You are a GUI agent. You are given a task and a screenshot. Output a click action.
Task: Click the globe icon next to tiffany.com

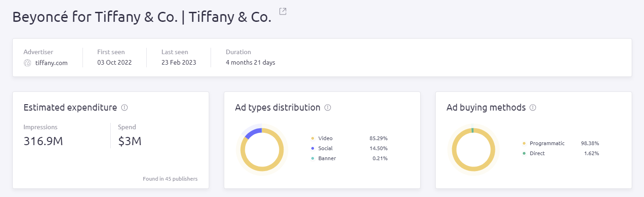pyautogui.click(x=27, y=63)
